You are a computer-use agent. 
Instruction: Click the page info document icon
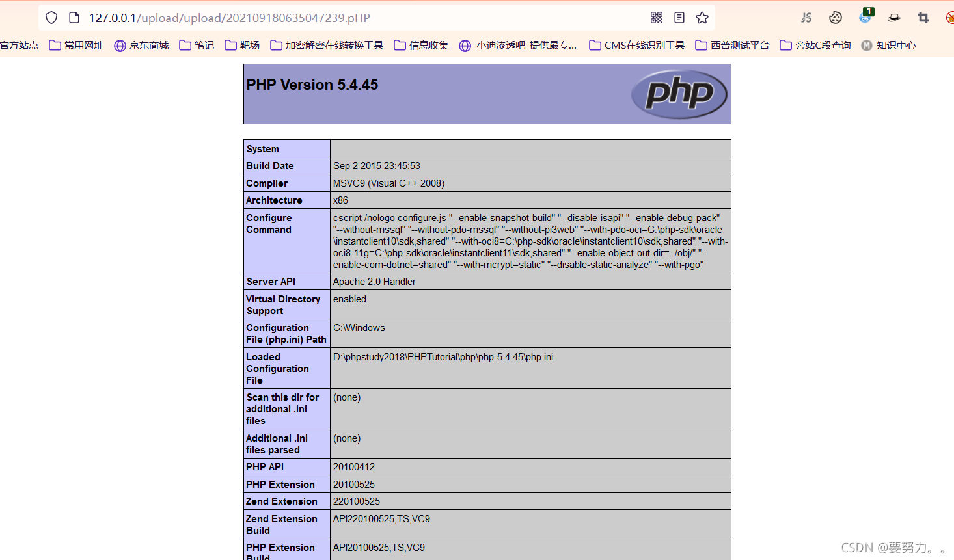pyautogui.click(x=74, y=18)
